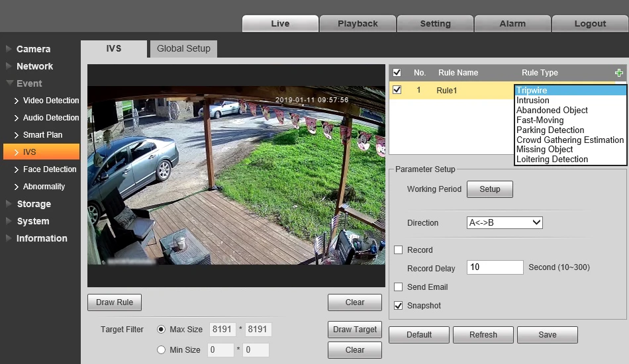Open the Working Period Setup button

[x=489, y=189]
